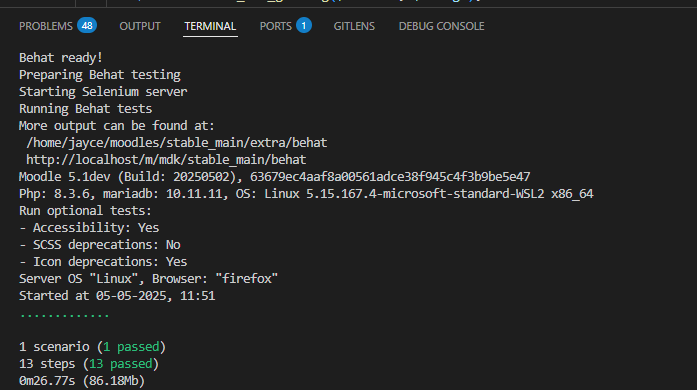Click the "Behat ready!" terminal line
Viewport: 697px width, 390px height.
(x=61, y=58)
